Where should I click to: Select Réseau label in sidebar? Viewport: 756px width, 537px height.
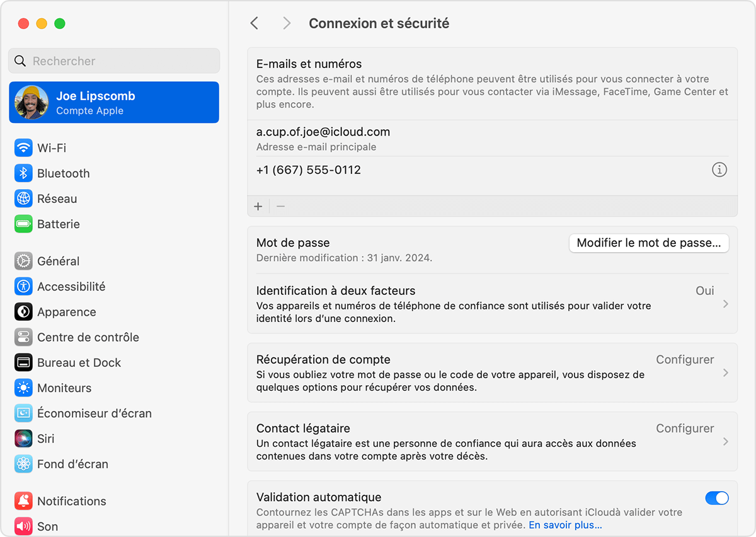pos(57,199)
